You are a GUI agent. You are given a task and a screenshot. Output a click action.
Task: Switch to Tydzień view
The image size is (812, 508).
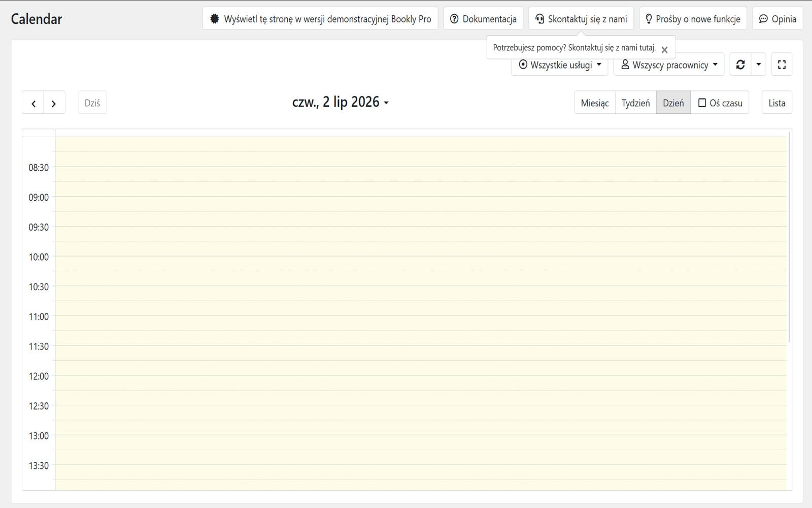point(636,103)
